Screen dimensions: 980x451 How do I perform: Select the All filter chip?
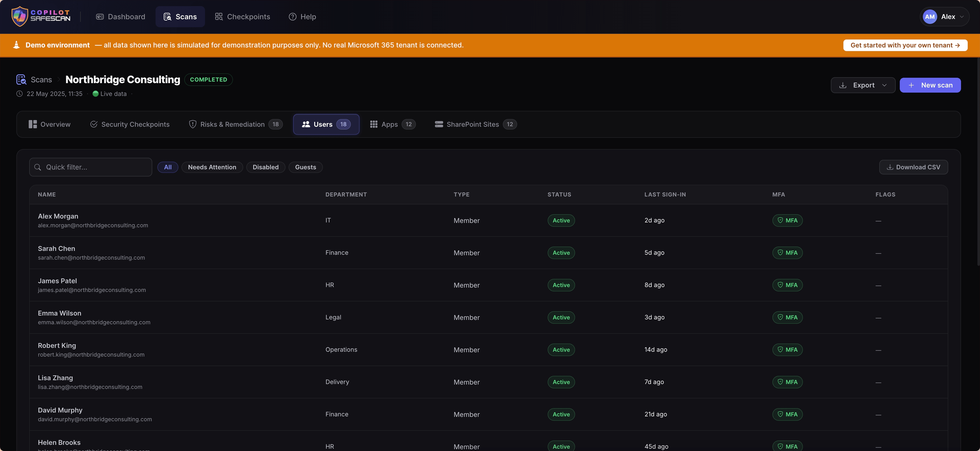168,167
